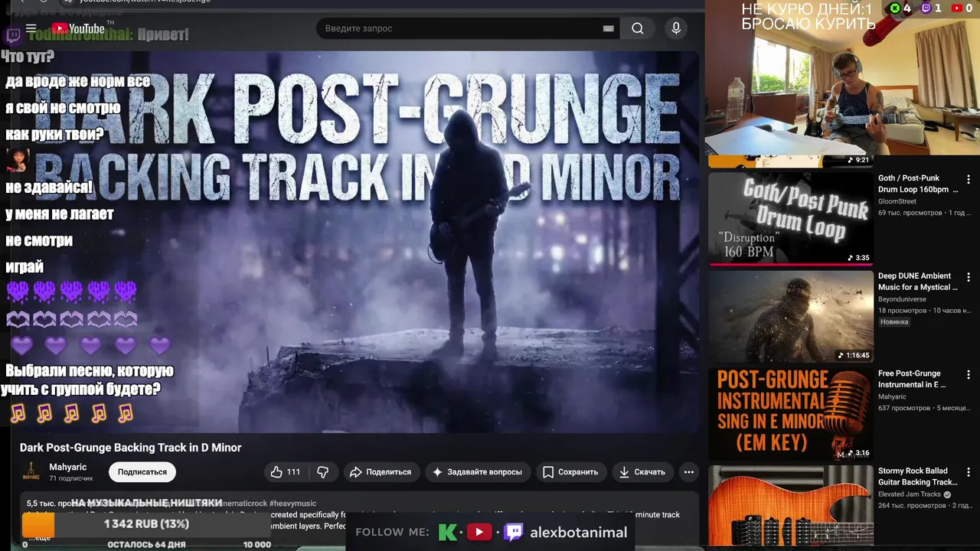Click the 'Новинка' badge on Deep DUNE video
The image size is (980, 551).
894,321
